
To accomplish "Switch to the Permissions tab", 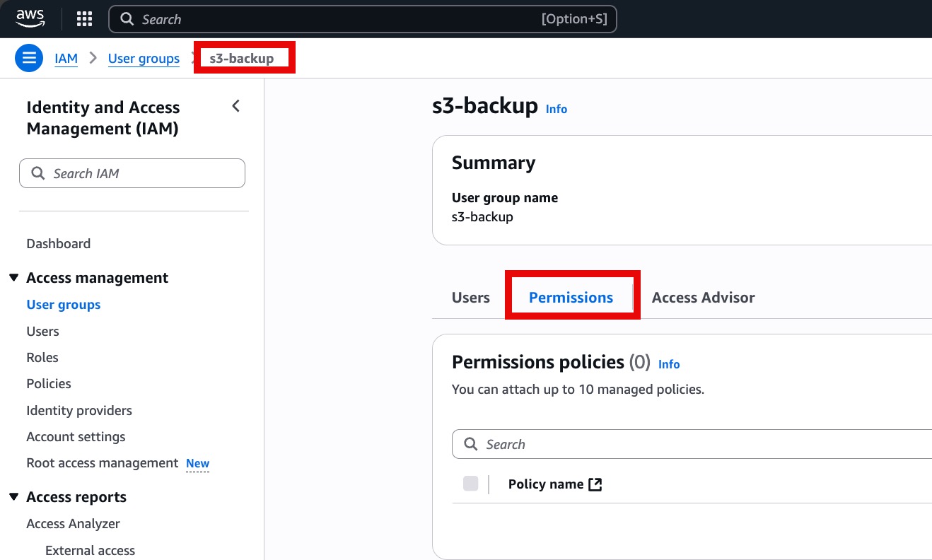I will (x=571, y=298).
